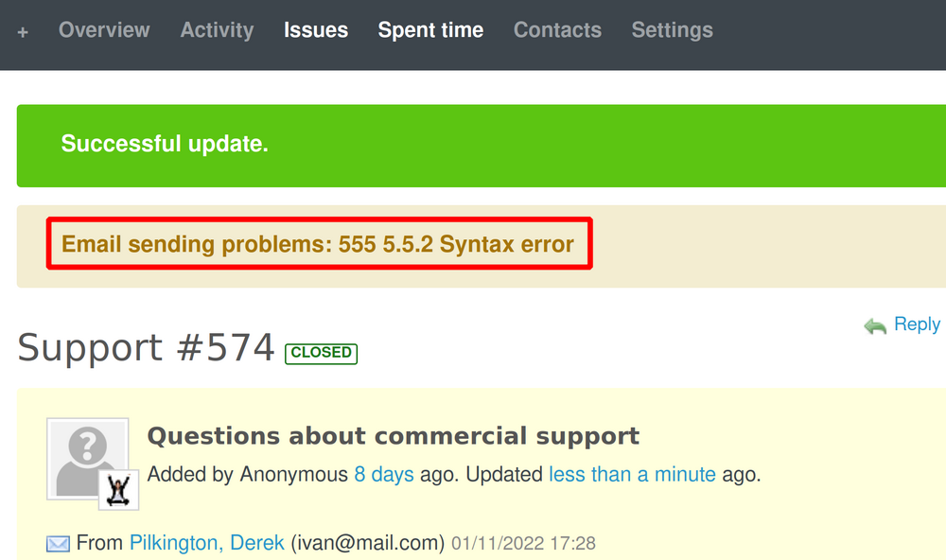Viewport: 946px width, 560px height.
Task: Click the CLOSED status badge
Action: (x=321, y=353)
